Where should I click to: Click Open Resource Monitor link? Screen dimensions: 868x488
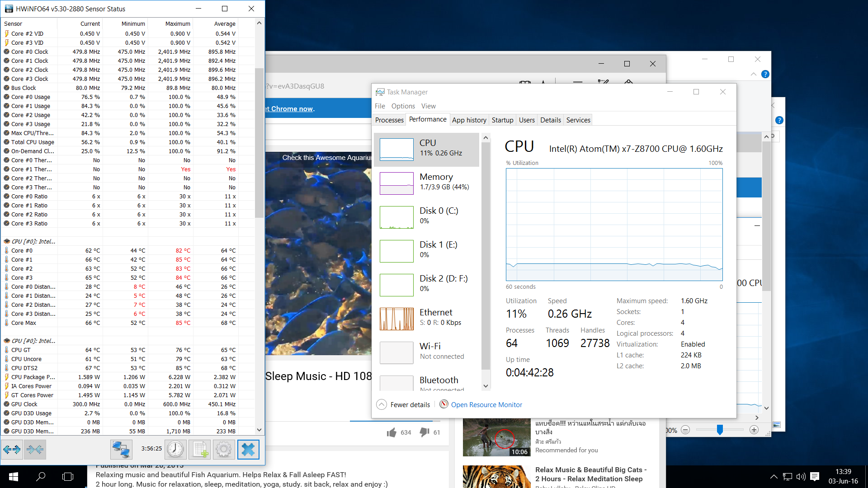[x=486, y=405]
